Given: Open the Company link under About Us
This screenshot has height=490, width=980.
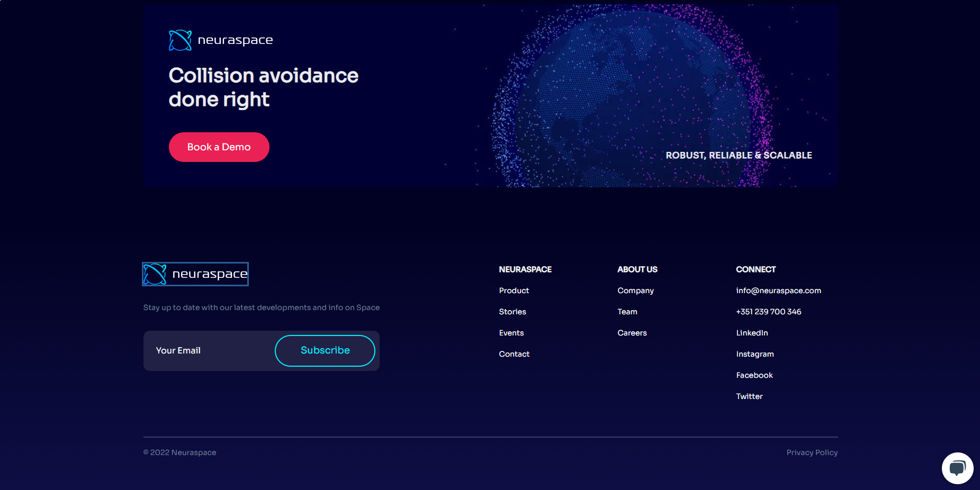Looking at the screenshot, I should (x=635, y=291).
